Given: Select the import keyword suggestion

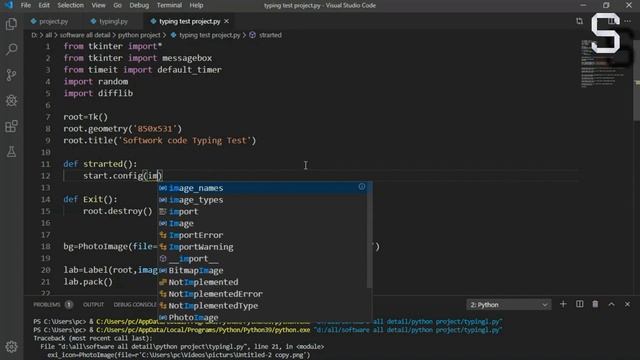Looking at the screenshot, I should coord(262,211).
